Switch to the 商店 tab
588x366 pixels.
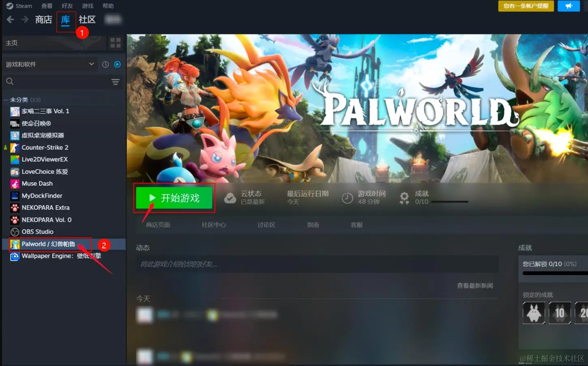[x=43, y=19]
